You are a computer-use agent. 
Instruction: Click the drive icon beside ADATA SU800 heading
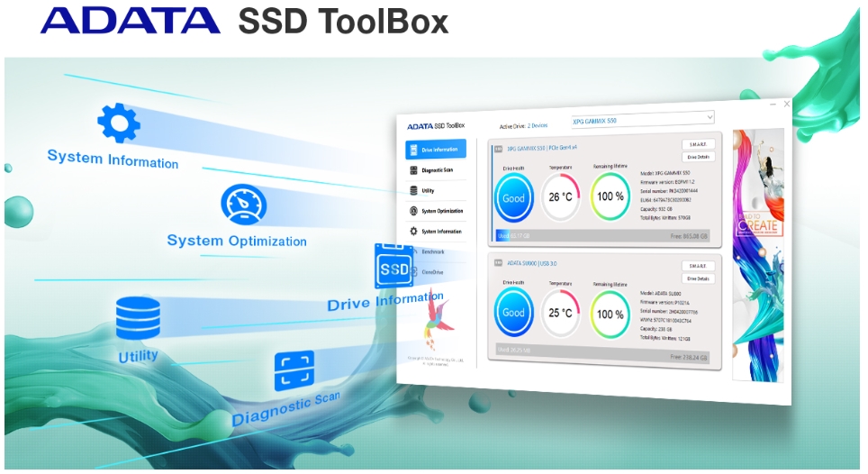498,262
